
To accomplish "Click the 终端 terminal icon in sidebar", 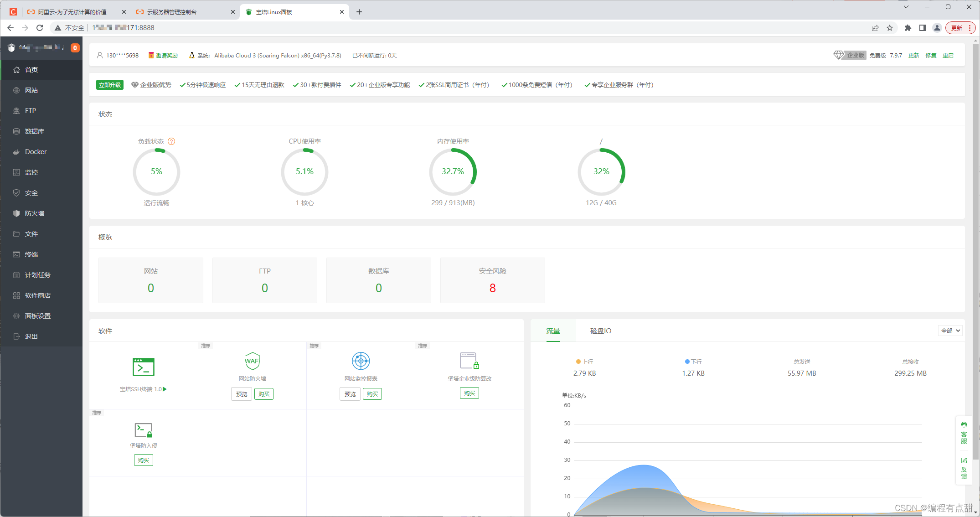I will coord(16,254).
